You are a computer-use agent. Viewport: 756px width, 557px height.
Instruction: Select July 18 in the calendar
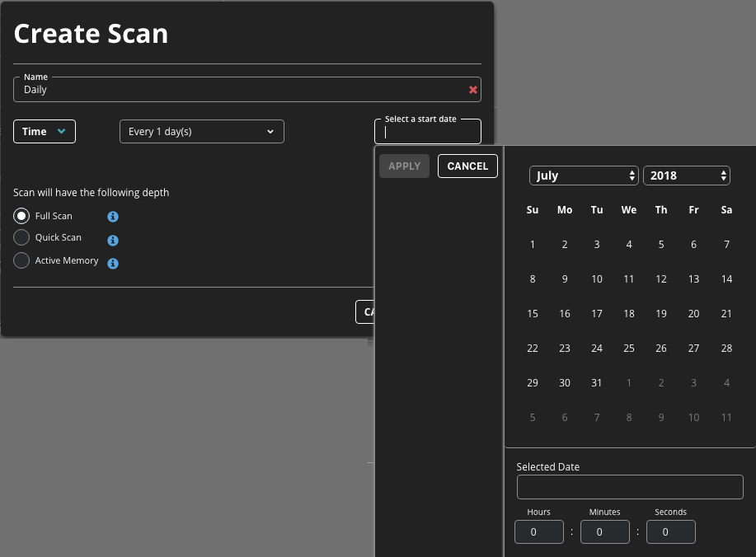[x=629, y=314]
